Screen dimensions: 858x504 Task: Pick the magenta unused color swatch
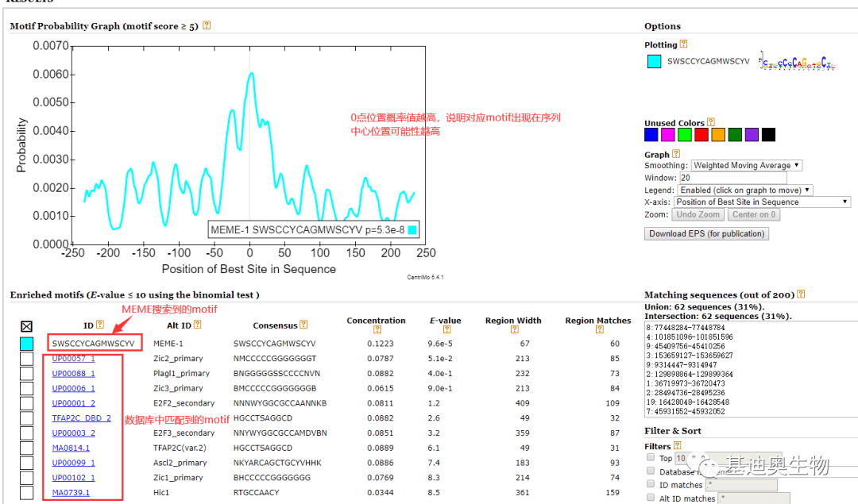pos(668,134)
